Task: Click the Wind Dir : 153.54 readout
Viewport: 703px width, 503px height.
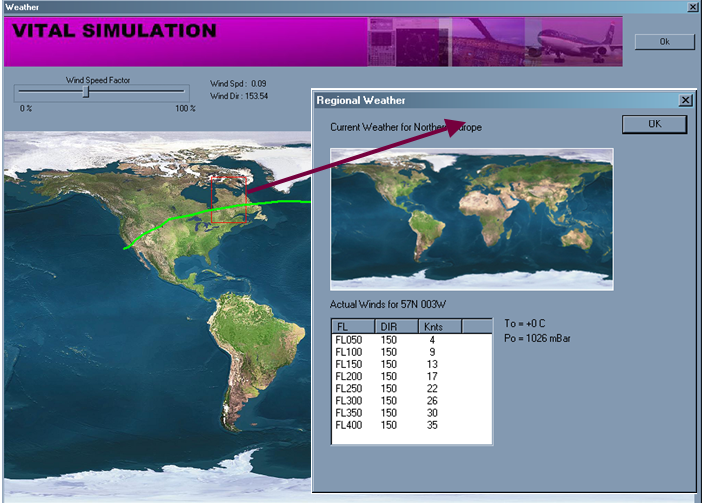Action: tap(239, 96)
